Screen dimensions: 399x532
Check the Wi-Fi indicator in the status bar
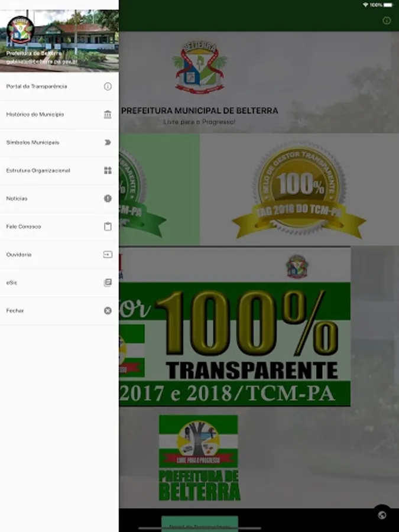[365, 5]
